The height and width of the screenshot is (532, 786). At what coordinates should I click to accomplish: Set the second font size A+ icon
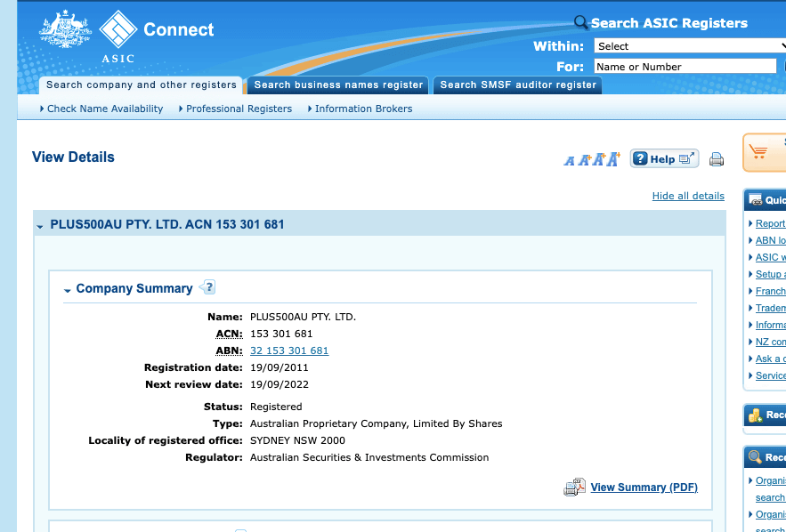(584, 160)
